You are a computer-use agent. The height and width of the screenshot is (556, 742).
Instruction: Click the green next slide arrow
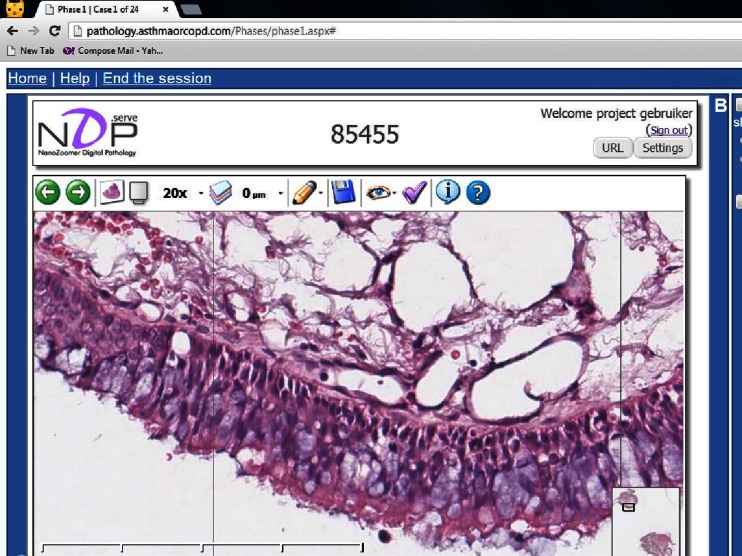click(78, 192)
